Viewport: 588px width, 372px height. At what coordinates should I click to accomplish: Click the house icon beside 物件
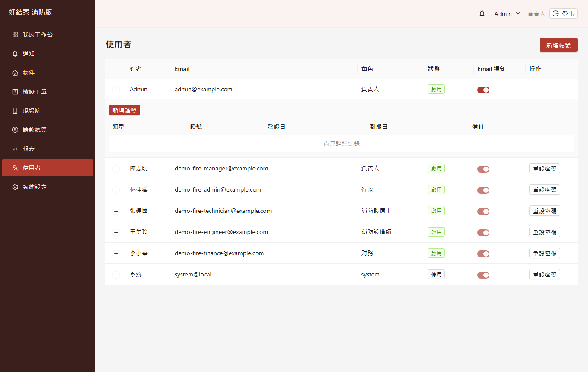click(x=15, y=73)
